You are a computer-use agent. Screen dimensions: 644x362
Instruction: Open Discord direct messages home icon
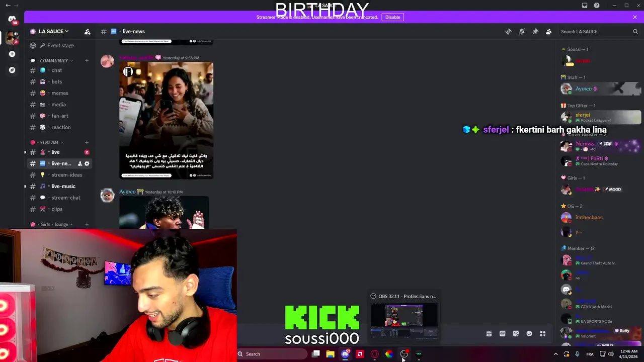(12, 20)
